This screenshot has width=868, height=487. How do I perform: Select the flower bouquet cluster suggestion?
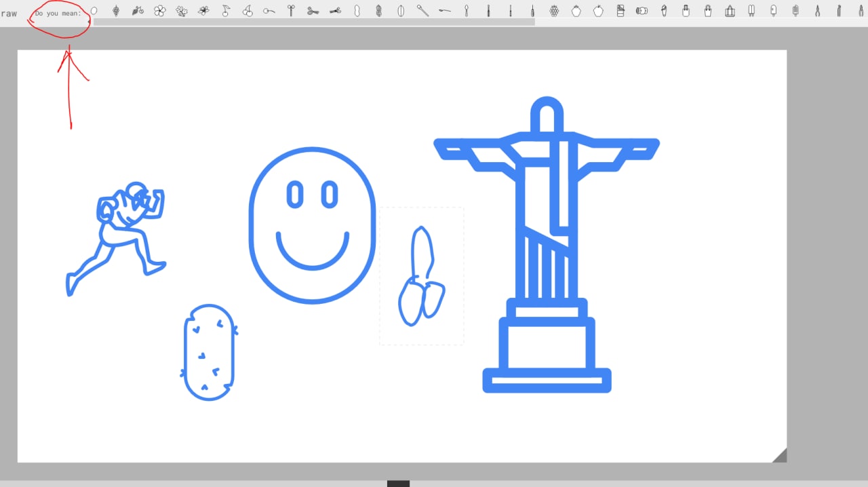[182, 11]
